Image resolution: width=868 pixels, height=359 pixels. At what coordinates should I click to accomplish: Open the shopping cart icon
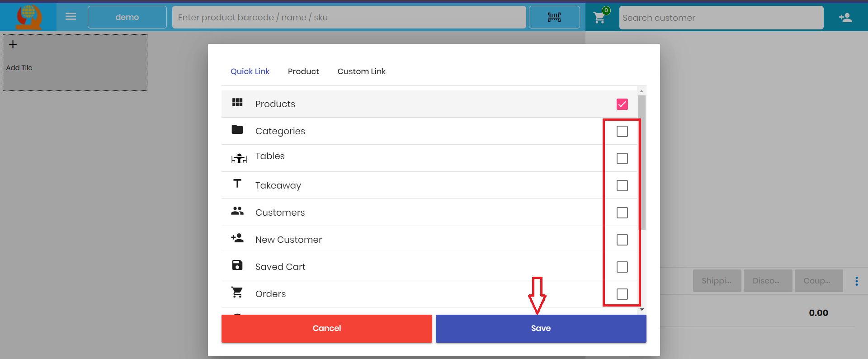(x=599, y=18)
